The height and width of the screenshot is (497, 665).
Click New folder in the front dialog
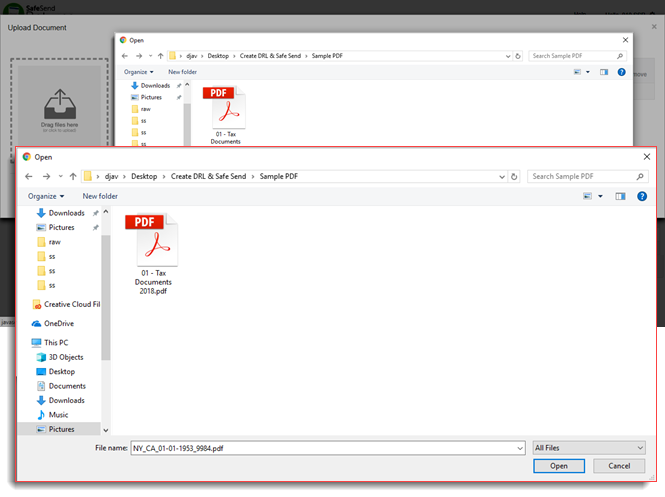pyautogui.click(x=100, y=196)
